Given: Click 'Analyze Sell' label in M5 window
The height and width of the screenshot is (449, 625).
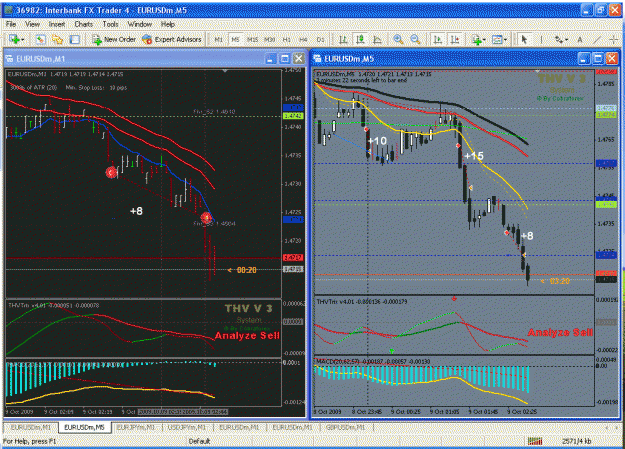Looking at the screenshot, I should (560, 332).
